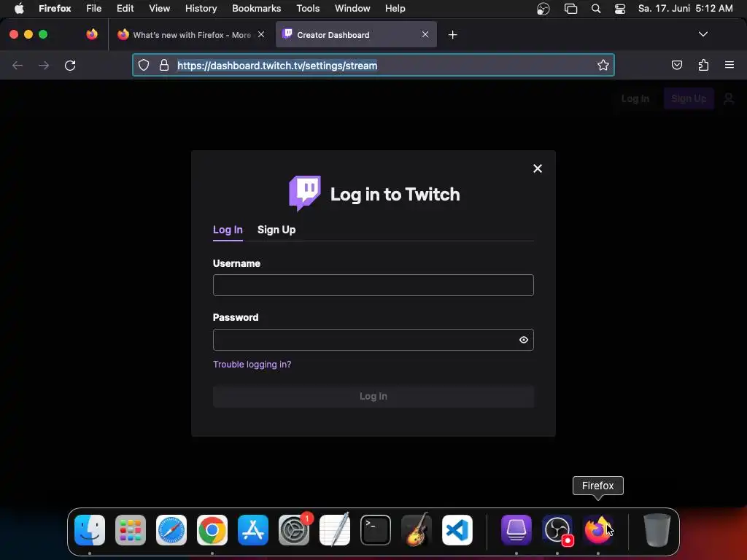Viewport: 747px width, 560px height.
Task: Click the site security padlock icon
Action: click(x=164, y=65)
